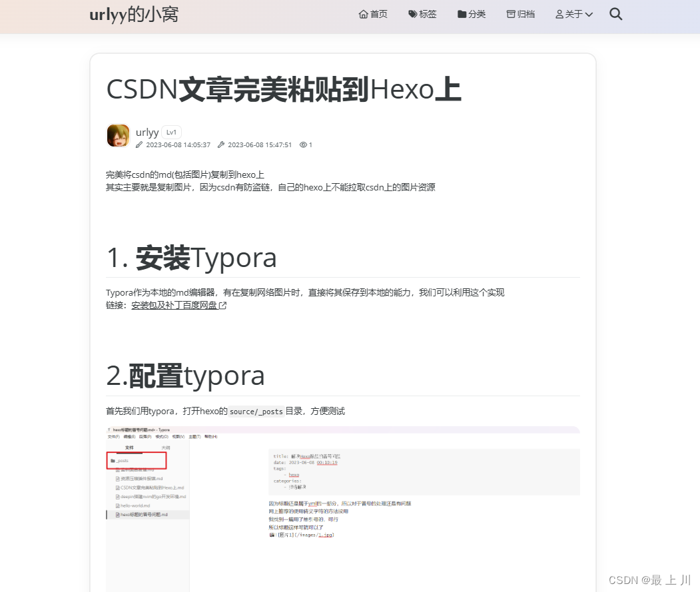Click the view count eye icon
The image size is (700, 592).
[303, 145]
